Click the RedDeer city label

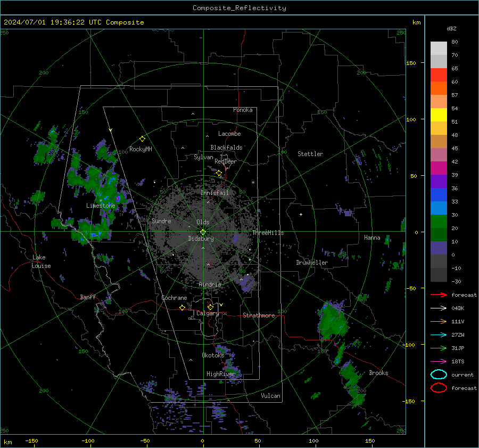pyautogui.click(x=226, y=161)
